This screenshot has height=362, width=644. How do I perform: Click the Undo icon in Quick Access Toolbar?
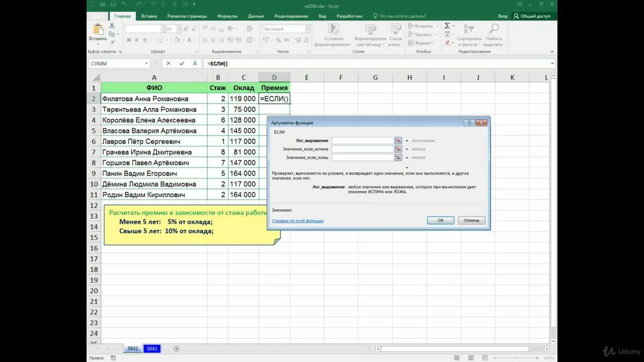coord(124,4)
